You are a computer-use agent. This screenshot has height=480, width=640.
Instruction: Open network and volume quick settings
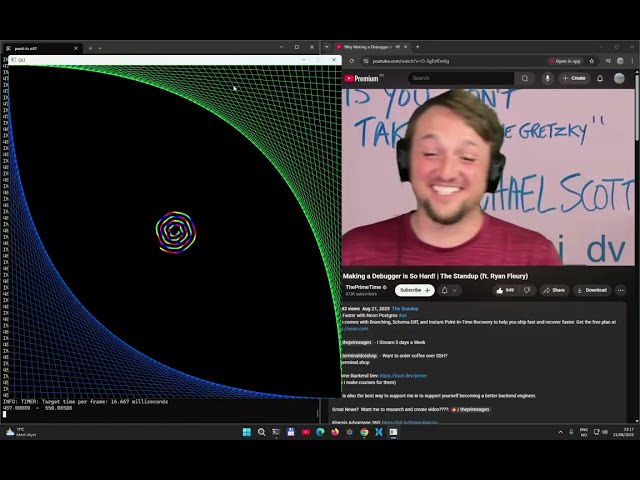tap(600, 432)
